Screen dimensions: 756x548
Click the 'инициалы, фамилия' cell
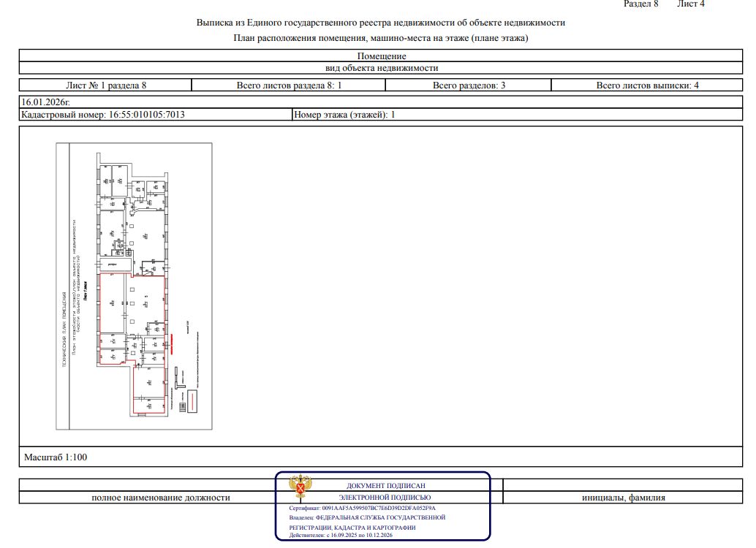pyautogui.click(x=624, y=498)
